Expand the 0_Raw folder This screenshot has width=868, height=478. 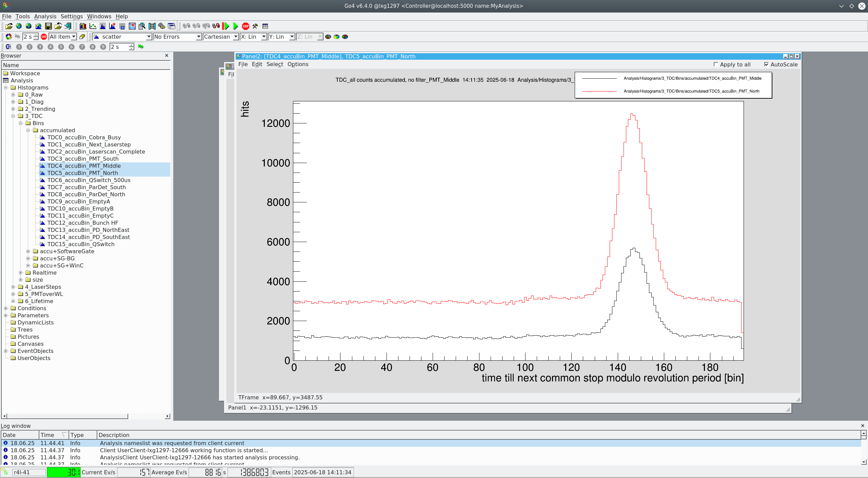pos(13,95)
